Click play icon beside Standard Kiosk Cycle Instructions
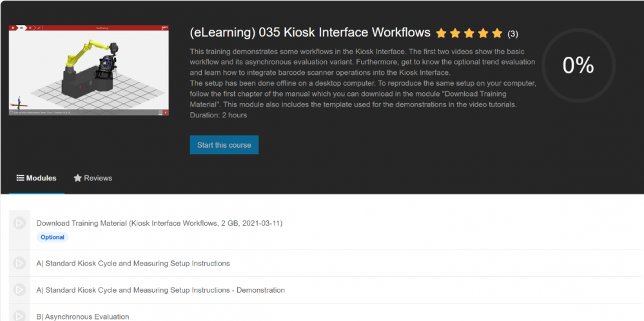The height and width of the screenshot is (321, 644). coord(19,263)
